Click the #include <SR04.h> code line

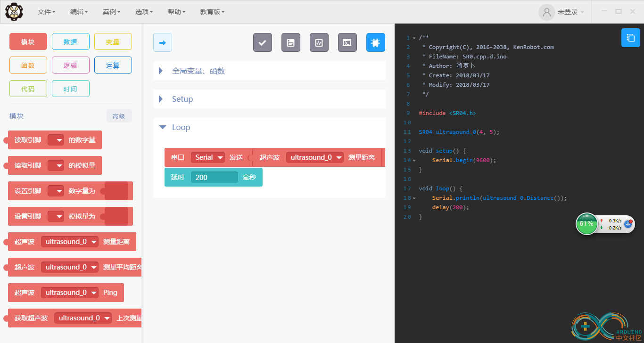tap(447, 113)
